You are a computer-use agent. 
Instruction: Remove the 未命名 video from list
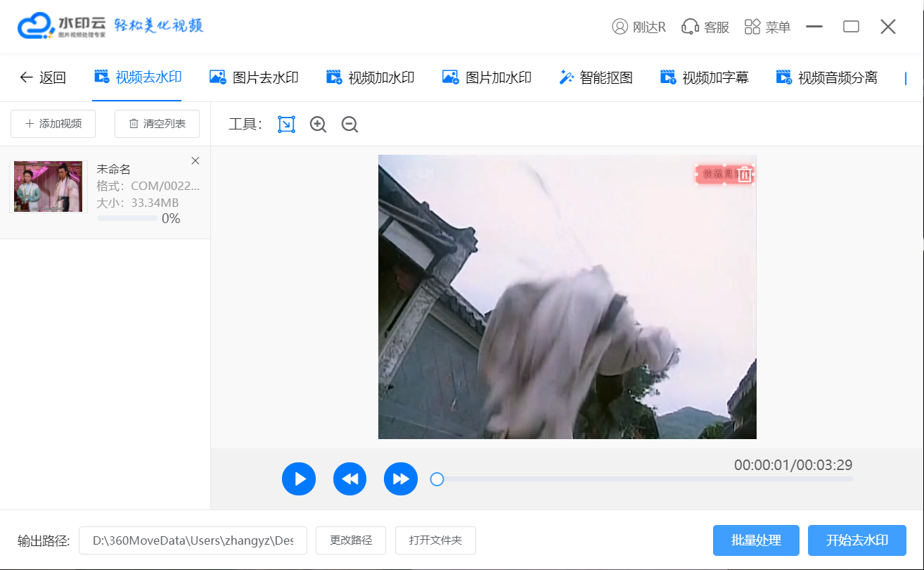click(x=195, y=161)
